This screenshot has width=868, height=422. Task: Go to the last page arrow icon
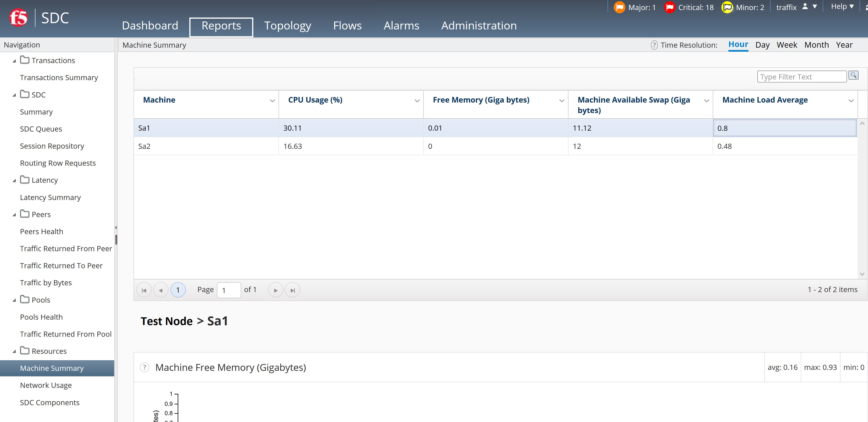[293, 290]
